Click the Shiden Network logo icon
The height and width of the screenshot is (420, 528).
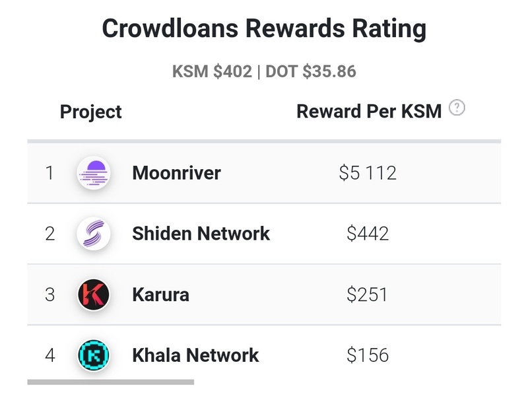[x=93, y=234]
